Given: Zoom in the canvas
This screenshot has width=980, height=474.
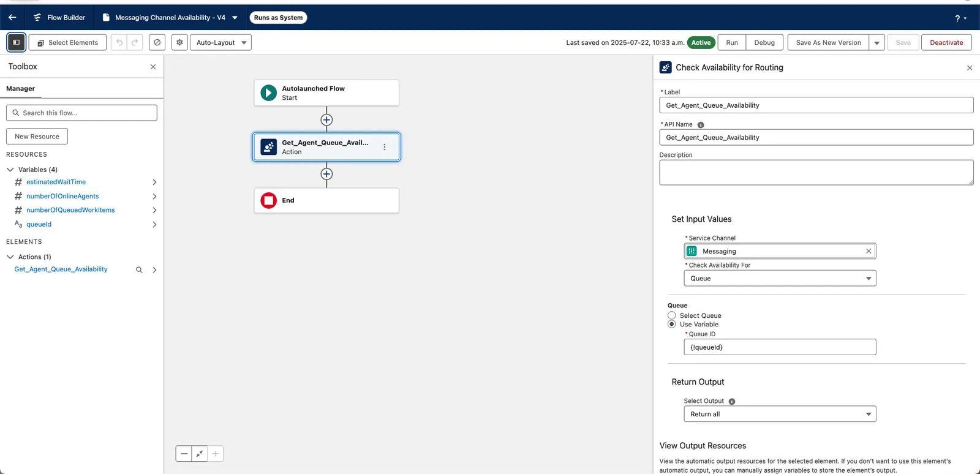Looking at the screenshot, I should pyautogui.click(x=216, y=454).
